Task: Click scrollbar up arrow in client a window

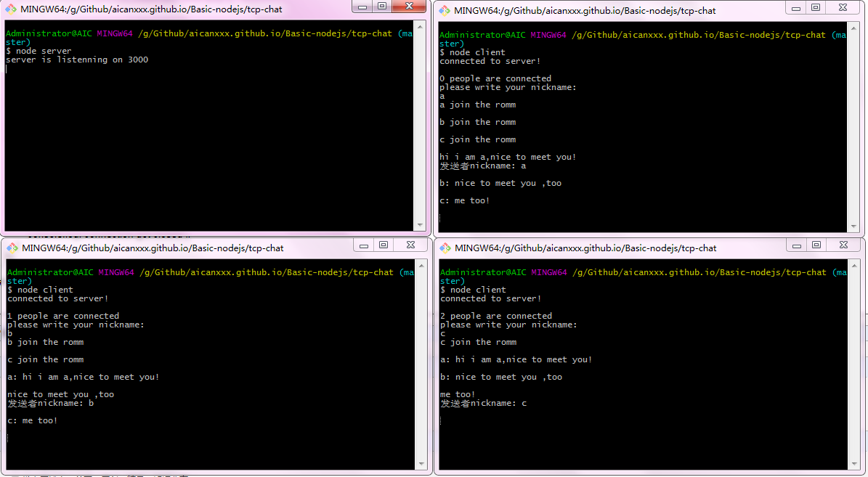Action: click(853, 28)
